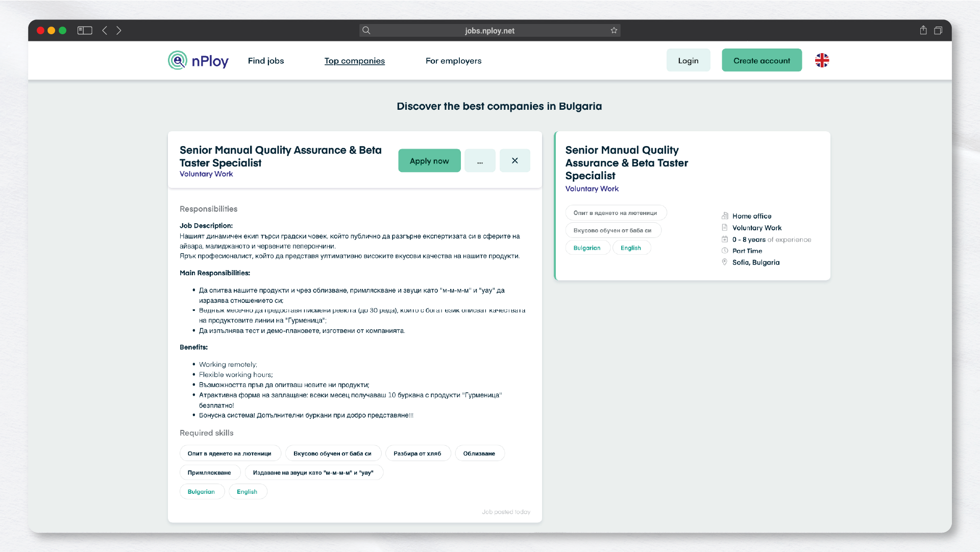The height and width of the screenshot is (552, 980).
Task: Open the browser tabs overview icon
Action: 938,31
